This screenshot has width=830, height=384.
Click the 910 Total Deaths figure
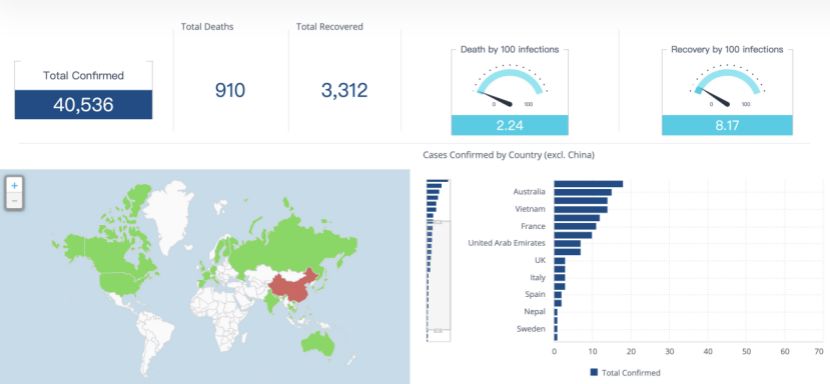230,90
